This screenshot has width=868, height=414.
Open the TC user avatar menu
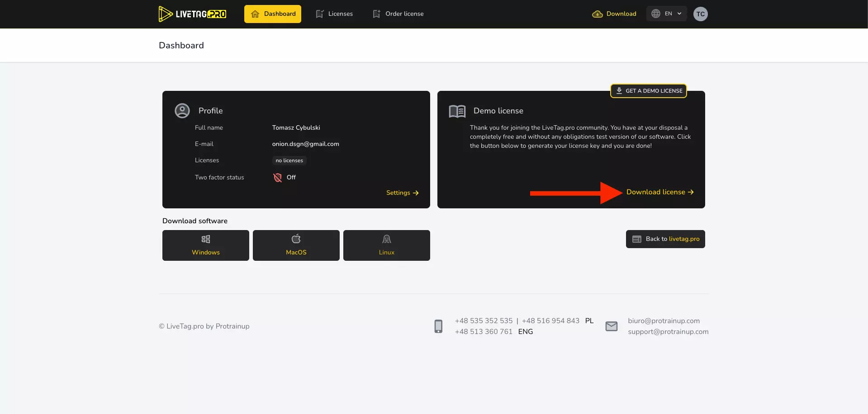pyautogui.click(x=700, y=14)
